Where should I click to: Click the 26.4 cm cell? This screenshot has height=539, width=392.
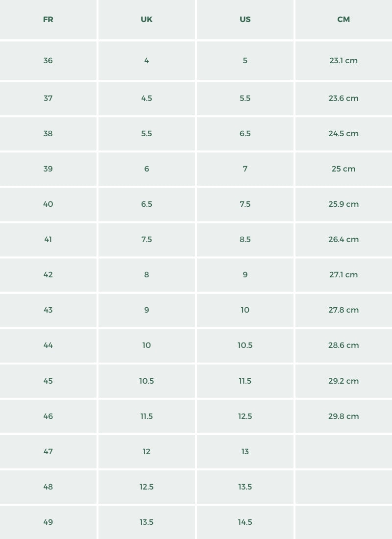[343, 240]
